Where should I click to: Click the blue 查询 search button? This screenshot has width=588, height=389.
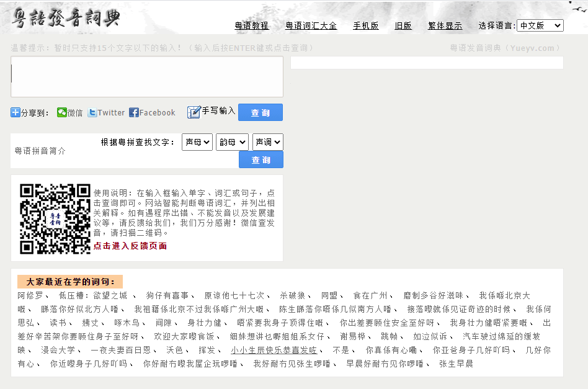(260, 112)
